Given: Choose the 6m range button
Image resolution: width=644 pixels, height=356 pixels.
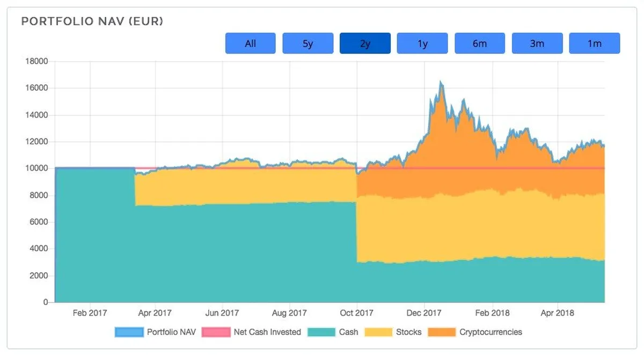Looking at the screenshot, I should pos(480,43).
